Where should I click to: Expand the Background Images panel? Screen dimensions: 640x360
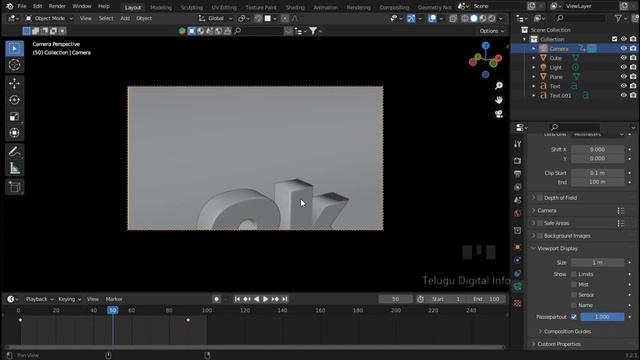(533, 236)
